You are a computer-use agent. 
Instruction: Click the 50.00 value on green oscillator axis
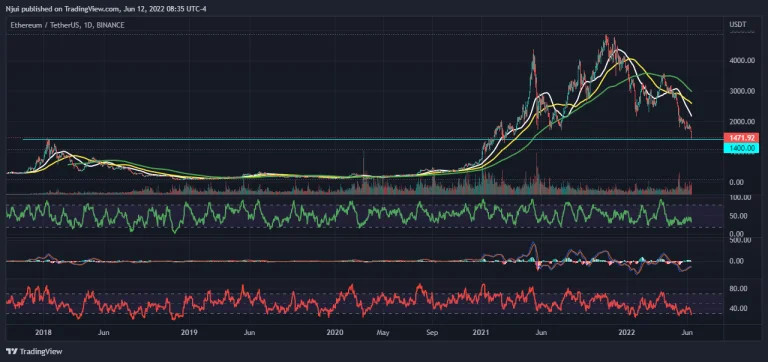(x=738, y=216)
